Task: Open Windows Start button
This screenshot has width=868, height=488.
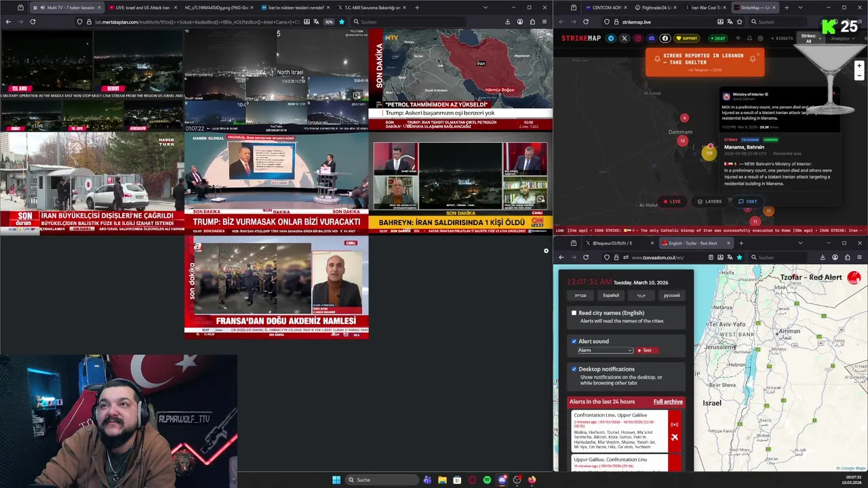Action: 336,480
